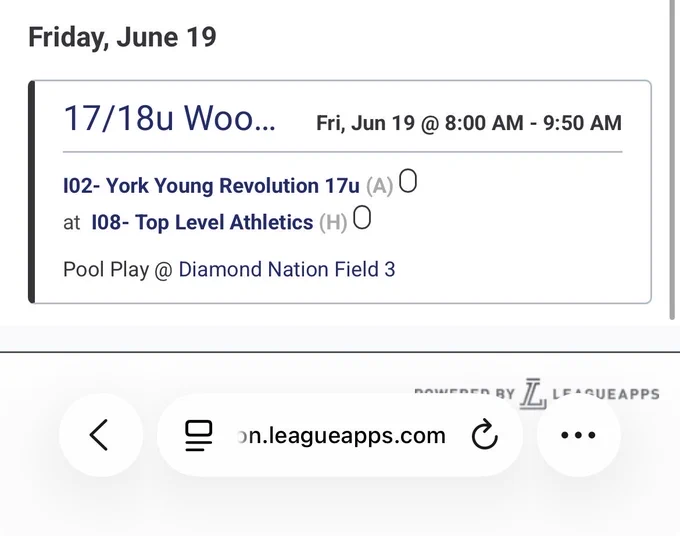Image resolution: width=680 pixels, height=536 pixels.
Task: Tap the browser back arrow
Action: pyautogui.click(x=100, y=435)
